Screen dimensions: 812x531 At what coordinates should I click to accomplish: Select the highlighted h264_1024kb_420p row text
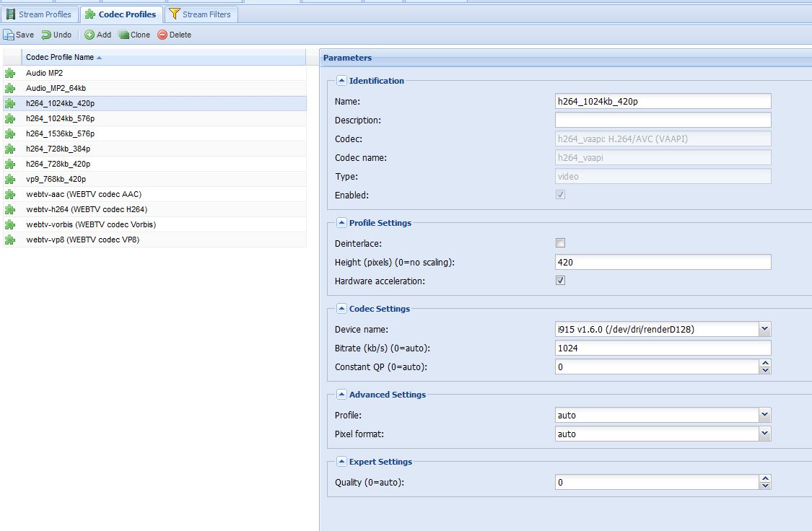click(x=60, y=103)
